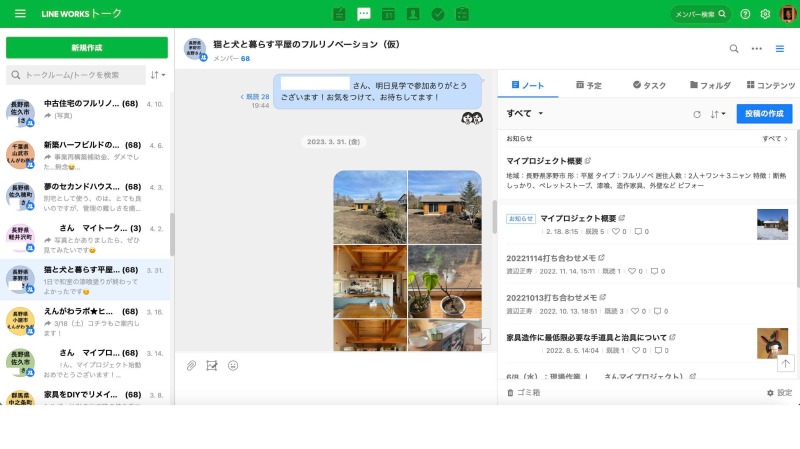
Task: Open the notes sort order dropdown
Action: click(718, 114)
